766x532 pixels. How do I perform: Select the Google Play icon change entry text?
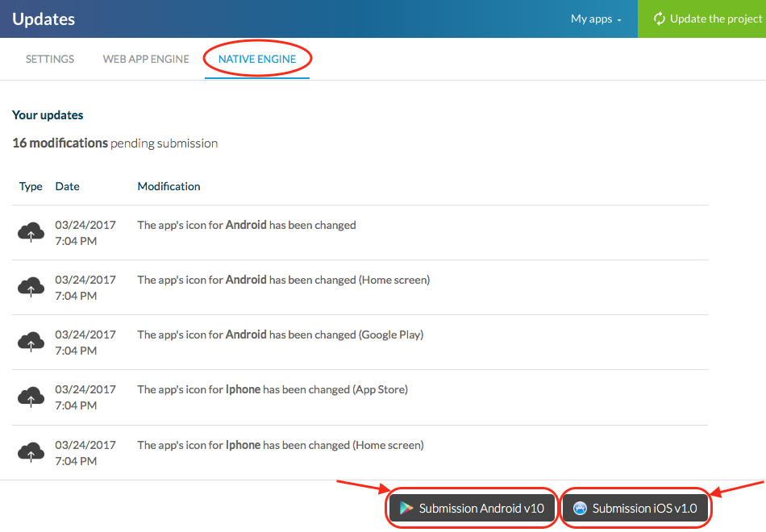pyautogui.click(x=280, y=335)
